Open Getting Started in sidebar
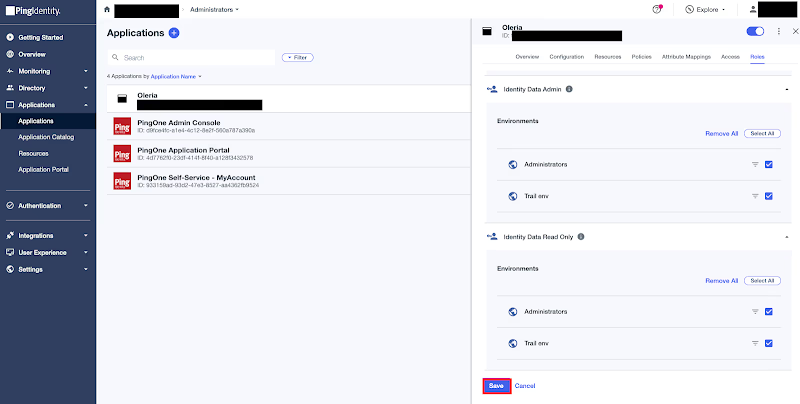This screenshot has width=800, height=404. pyautogui.click(x=41, y=38)
